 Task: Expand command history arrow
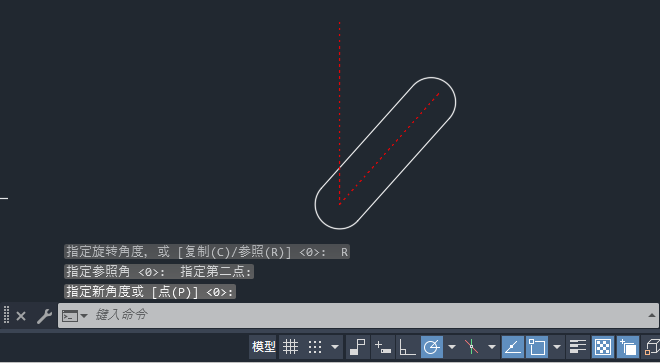click(x=652, y=315)
